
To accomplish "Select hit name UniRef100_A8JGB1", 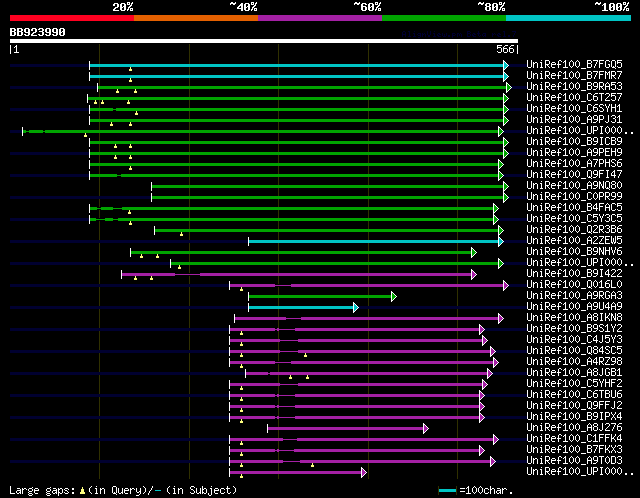I will click(x=574, y=373).
